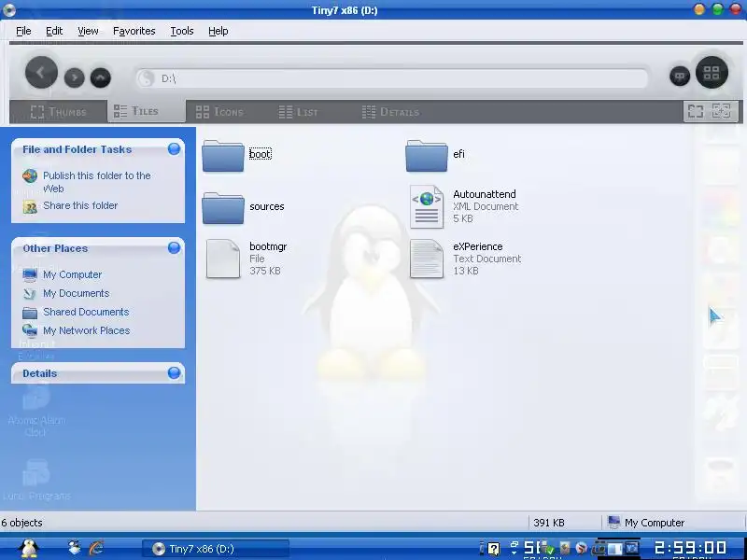Open the Edit menu

(x=54, y=31)
